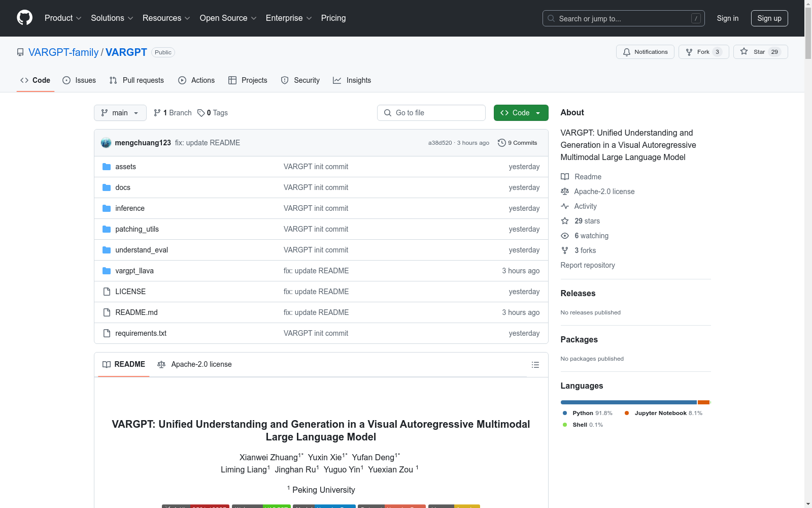
Task: Click the book icon next to Readme
Action: 565,177
